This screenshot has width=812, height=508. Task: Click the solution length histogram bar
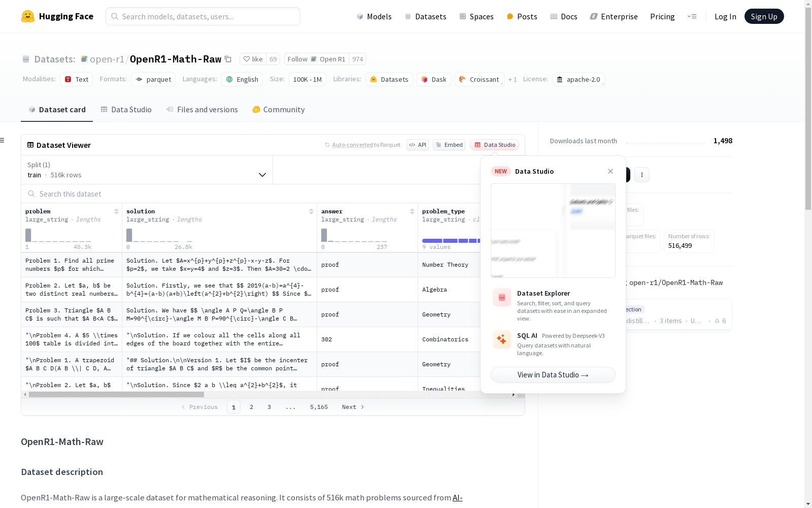[129, 235]
